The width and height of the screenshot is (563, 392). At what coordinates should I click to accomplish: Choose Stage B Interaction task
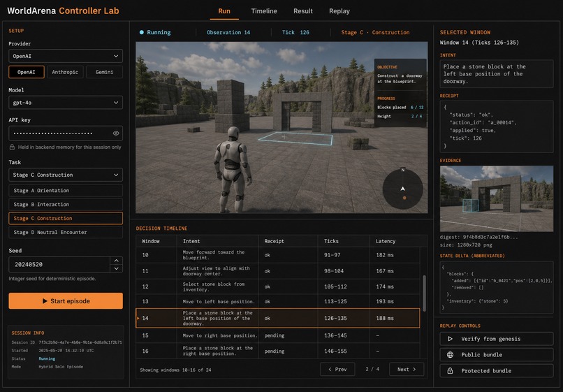click(66, 205)
